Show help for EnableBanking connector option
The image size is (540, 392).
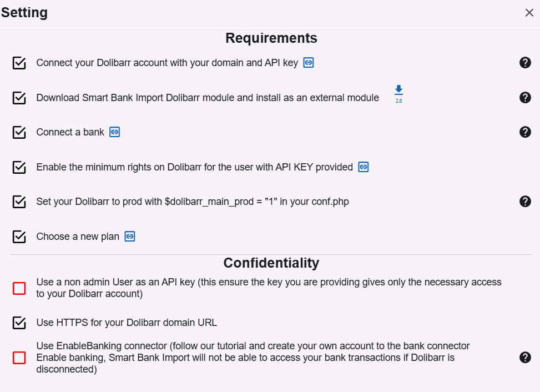point(525,358)
